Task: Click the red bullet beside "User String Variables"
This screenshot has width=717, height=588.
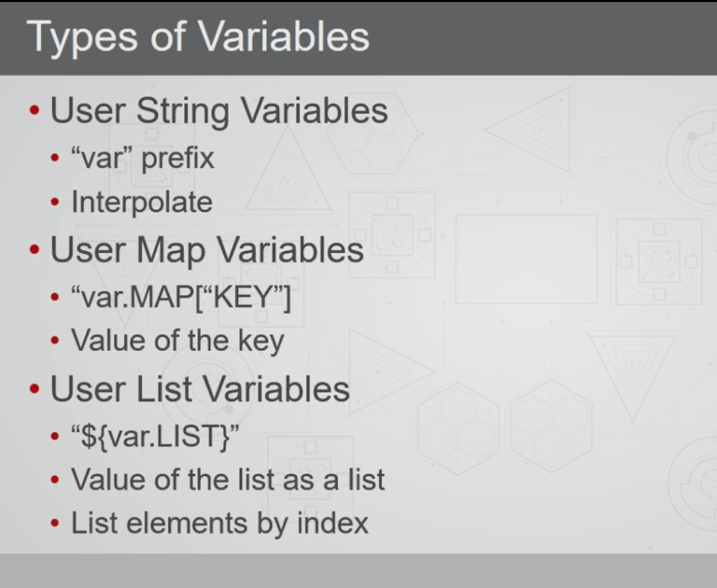Action: [35, 112]
